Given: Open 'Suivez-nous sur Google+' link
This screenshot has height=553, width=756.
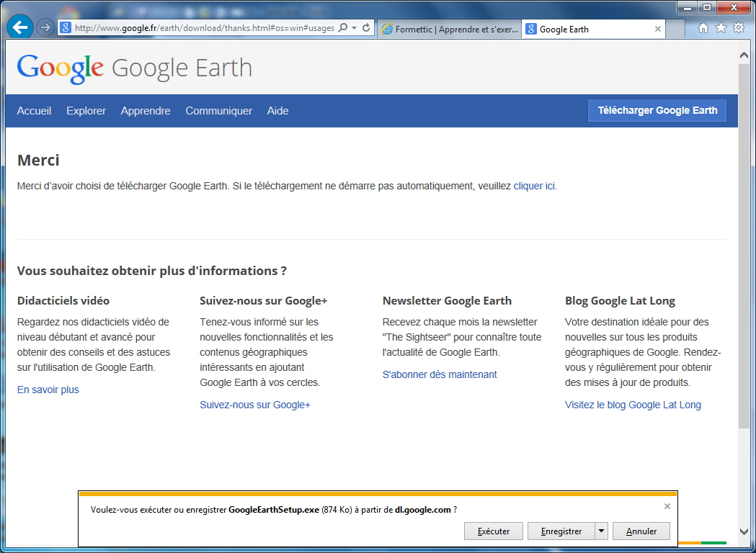Looking at the screenshot, I should click(255, 405).
